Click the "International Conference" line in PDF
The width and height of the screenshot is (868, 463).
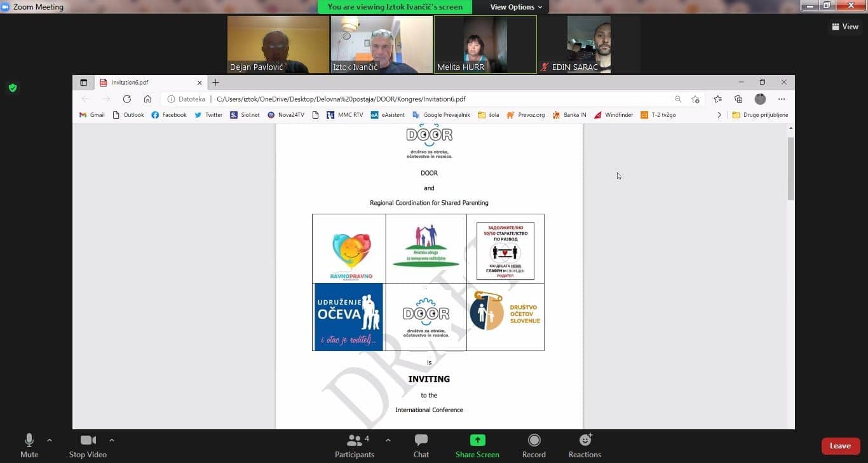(429, 410)
